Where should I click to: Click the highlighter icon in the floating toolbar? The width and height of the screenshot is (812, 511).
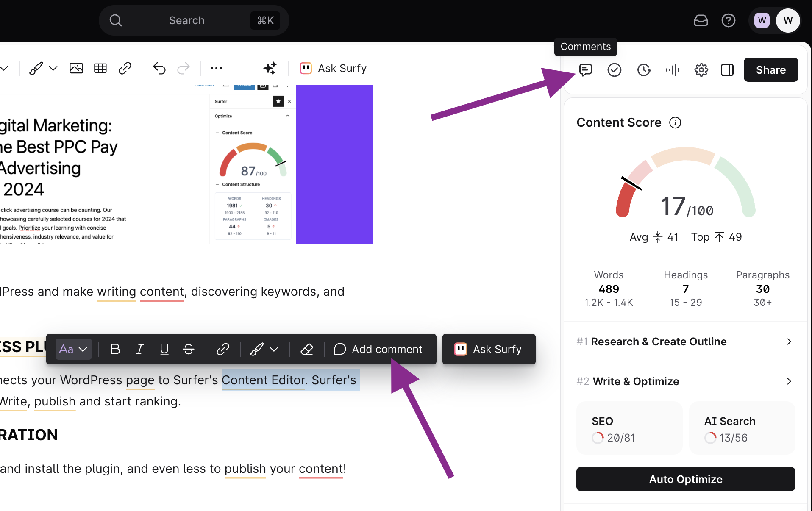click(x=257, y=349)
